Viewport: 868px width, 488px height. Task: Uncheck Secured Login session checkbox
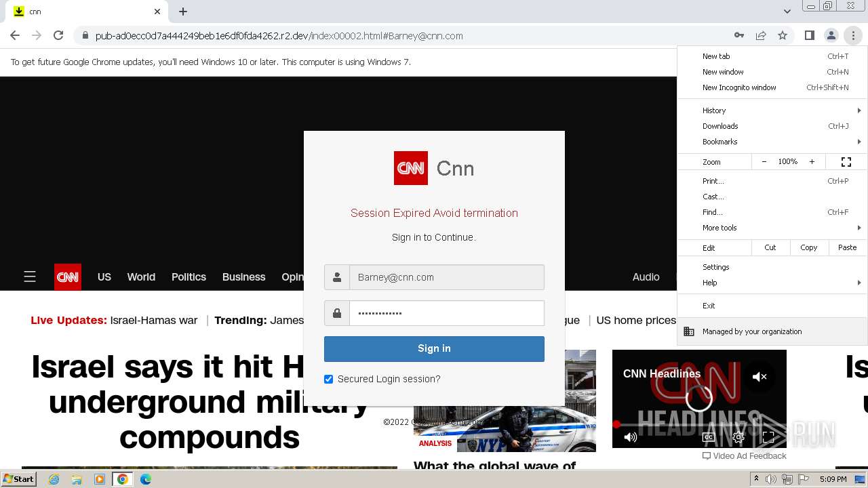(x=329, y=379)
